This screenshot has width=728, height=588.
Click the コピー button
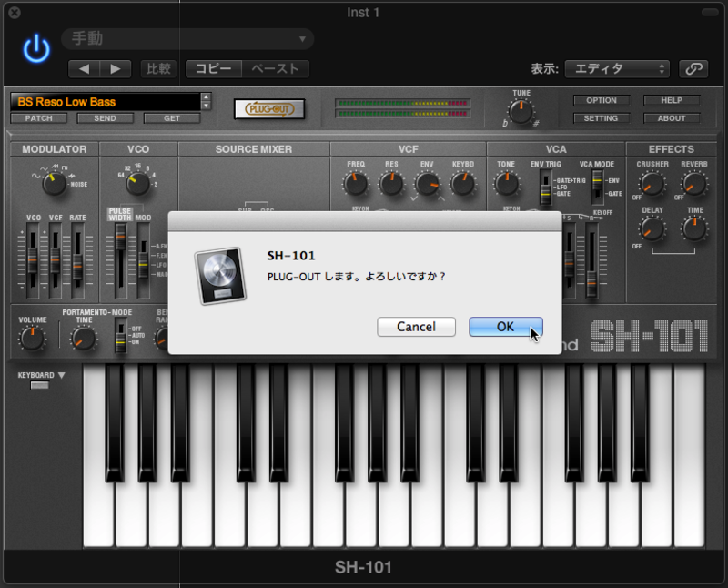point(214,69)
